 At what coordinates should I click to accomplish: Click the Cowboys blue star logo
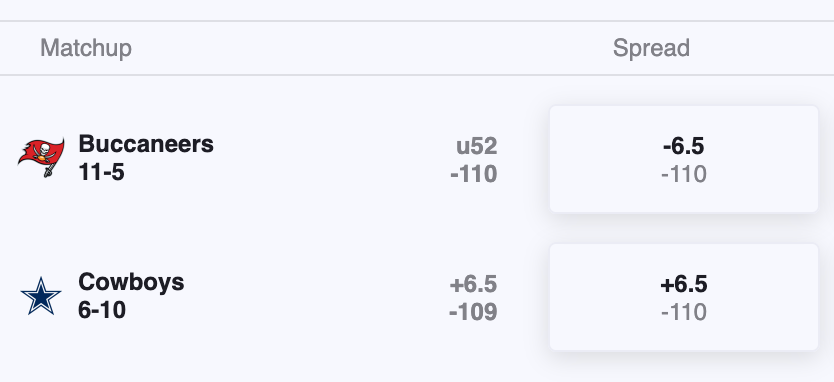41,296
